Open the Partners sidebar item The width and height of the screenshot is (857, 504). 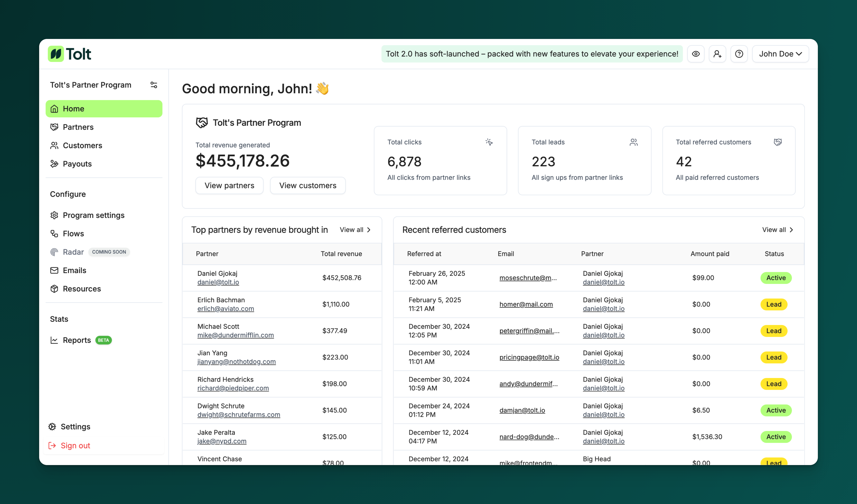pos(78,127)
